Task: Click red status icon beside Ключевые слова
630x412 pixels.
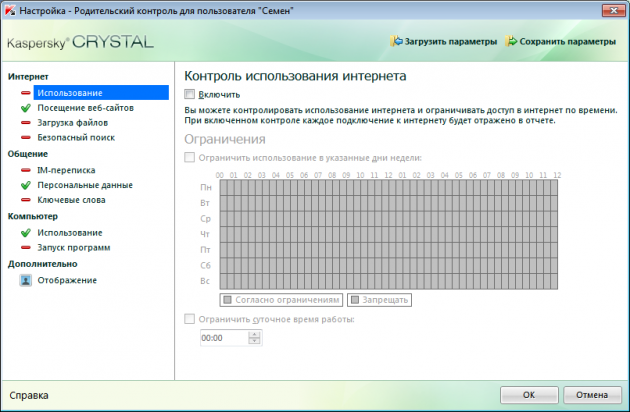Action: point(26,200)
